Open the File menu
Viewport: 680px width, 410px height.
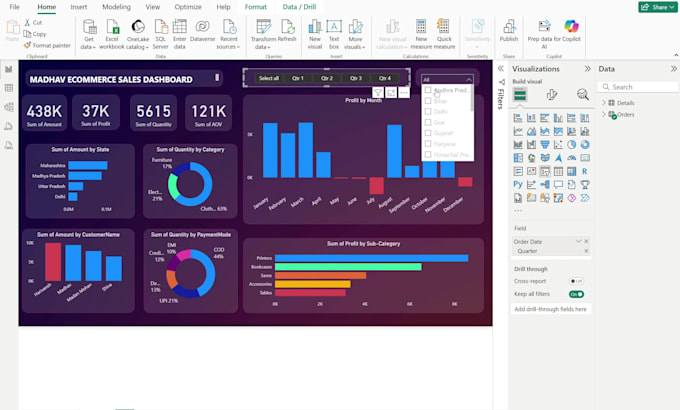pos(14,7)
